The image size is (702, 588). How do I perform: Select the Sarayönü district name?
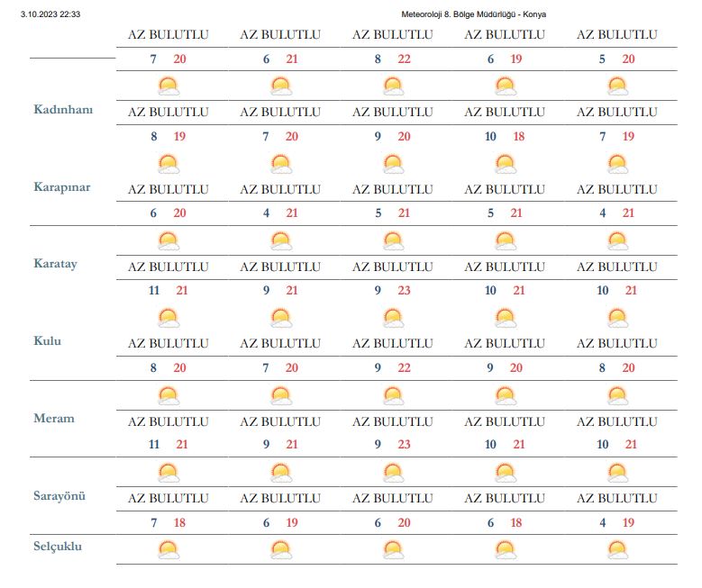[59, 496]
